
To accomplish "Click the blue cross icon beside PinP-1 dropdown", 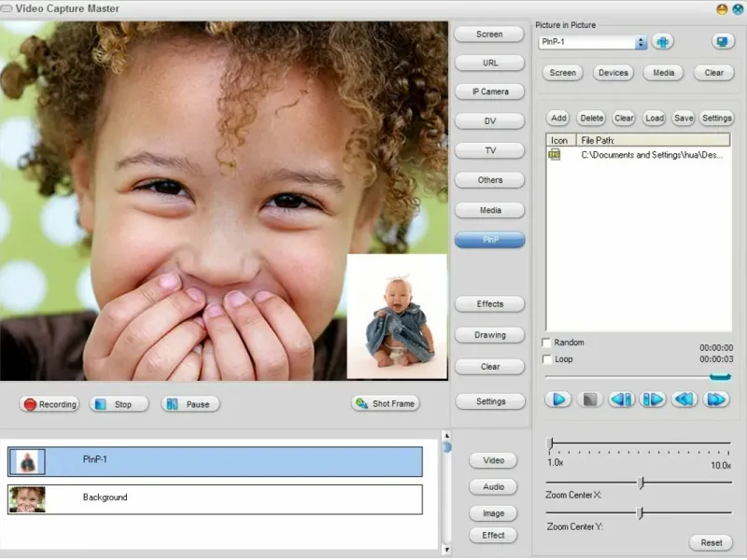I will pos(662,42).
